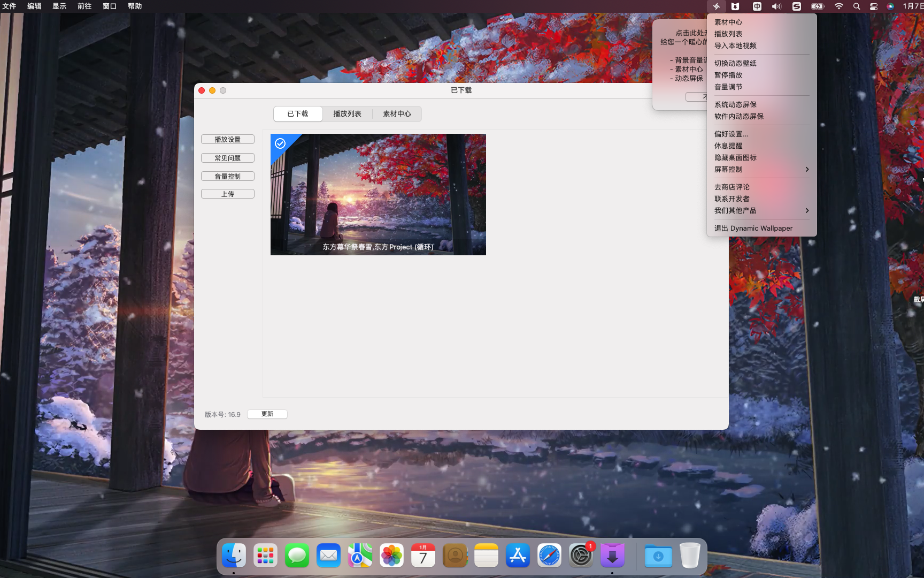This screenshot has width=924, height=578.
Task: Select 联系开发者 menu item
Action: (x=761, y=199)
